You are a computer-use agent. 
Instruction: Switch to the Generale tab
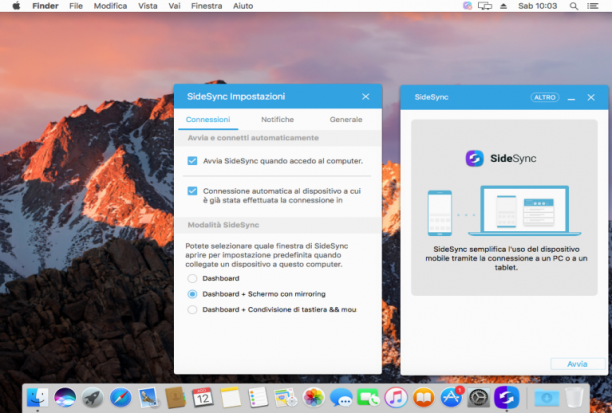pyautogui.click(x=346, y=119)
